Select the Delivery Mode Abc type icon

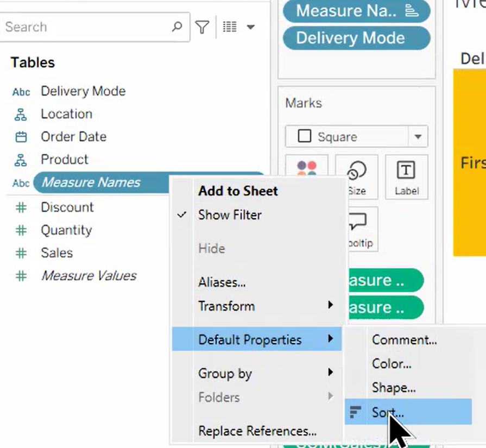21,92
